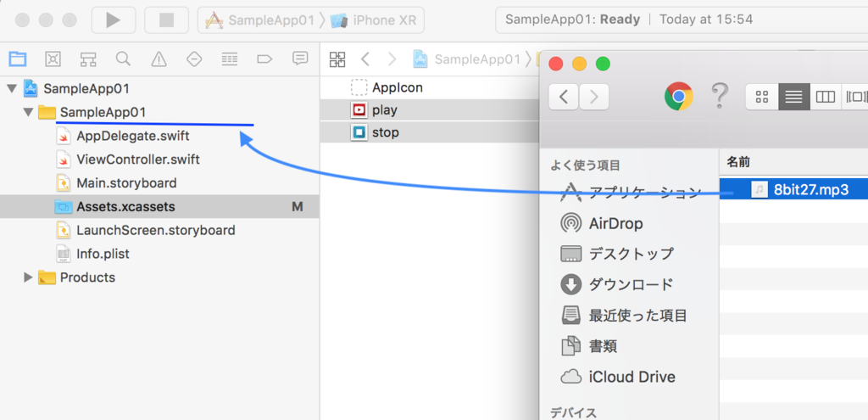Image resolution: width=868 pixels, height=420 pixels.
Task: Stop the running app
Action: 166,20
